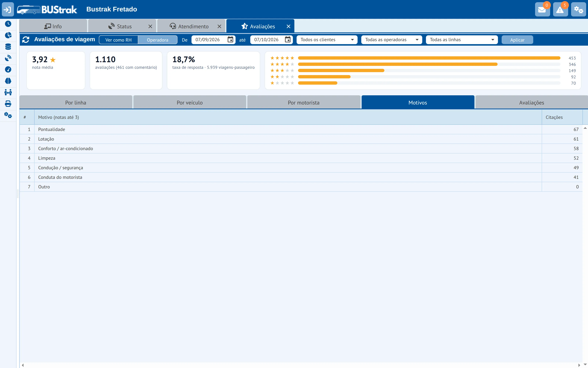Select the database stack icon in sidebar
588x368 pixels.
point(8,47)
